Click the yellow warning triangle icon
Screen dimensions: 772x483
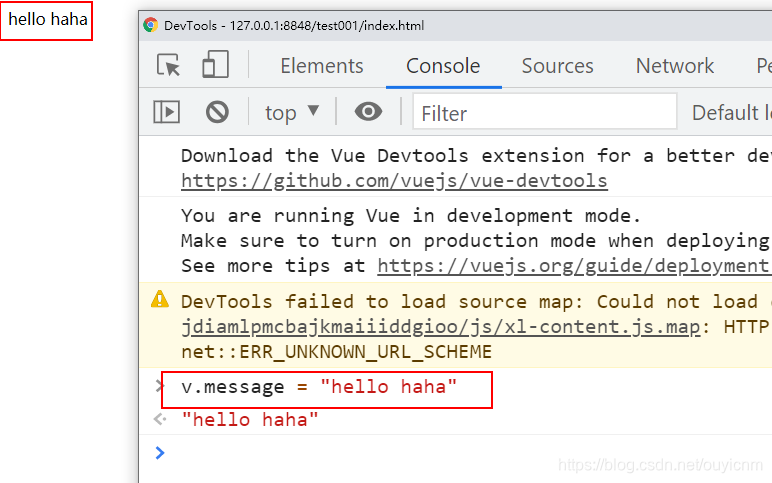[x=160, y=299]
